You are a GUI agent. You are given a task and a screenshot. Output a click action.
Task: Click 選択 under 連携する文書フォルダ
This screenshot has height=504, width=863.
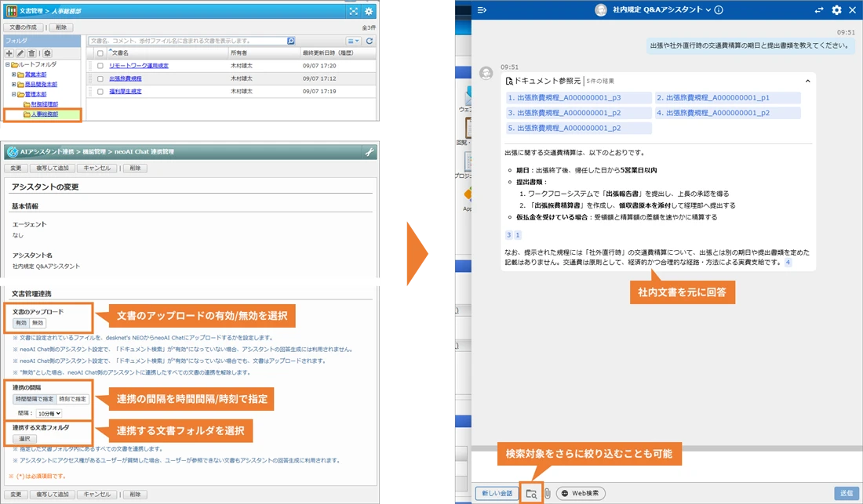click(x=25, y=439)
